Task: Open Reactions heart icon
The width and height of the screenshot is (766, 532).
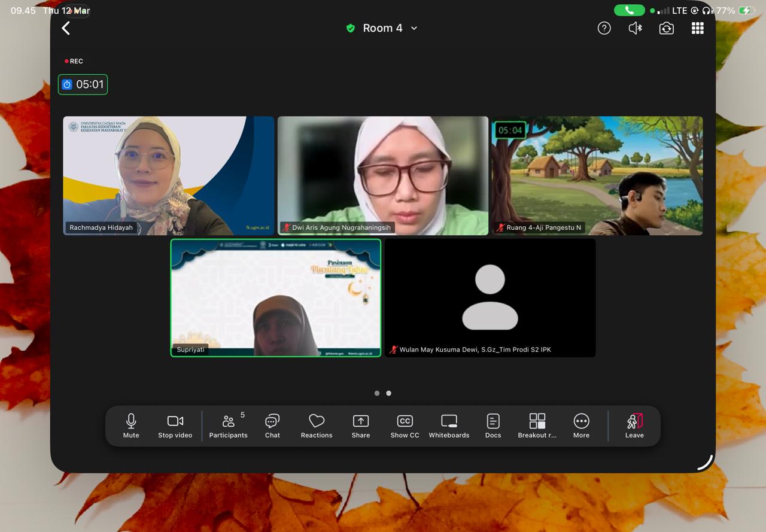Action: click(316, 425)
